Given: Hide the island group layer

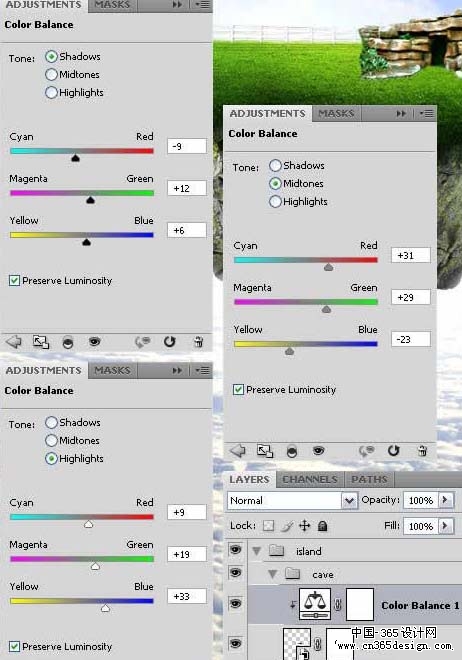Looking at the screenshot, I should pos(236,549).
